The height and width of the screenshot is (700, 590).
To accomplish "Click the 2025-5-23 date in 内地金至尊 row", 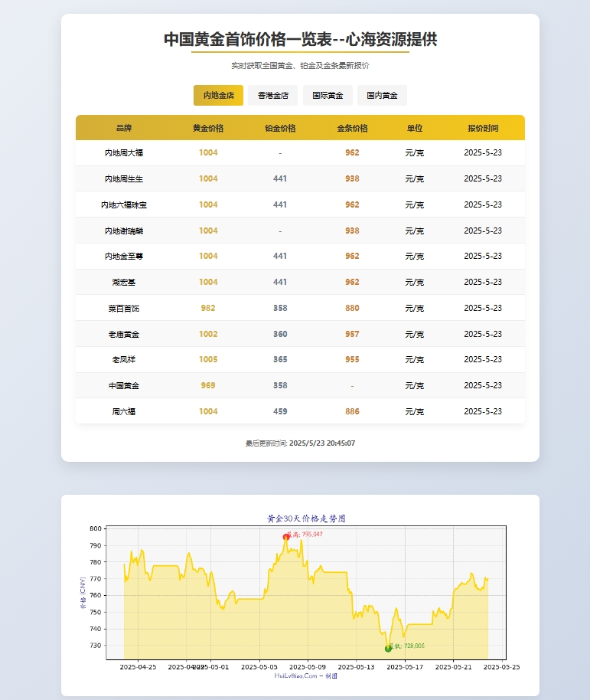I will [483, 257].
